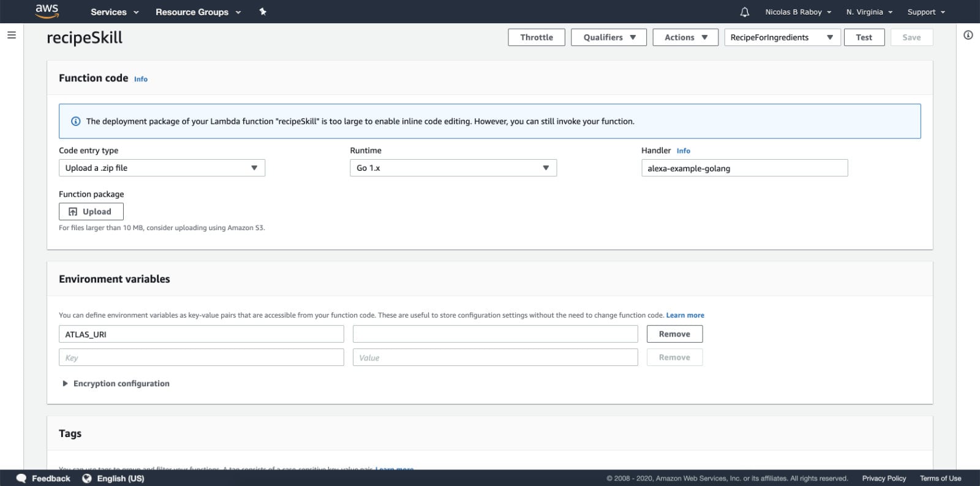The width and height of the screenshot is (980, 486).
Task: Expand Encryption configuration section
Action: tap(116, 384)
